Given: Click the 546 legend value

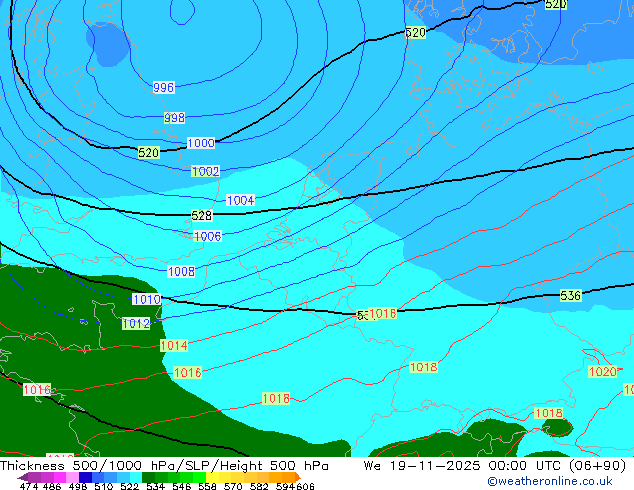Looking at the screenshot, I should coord(182,486).
